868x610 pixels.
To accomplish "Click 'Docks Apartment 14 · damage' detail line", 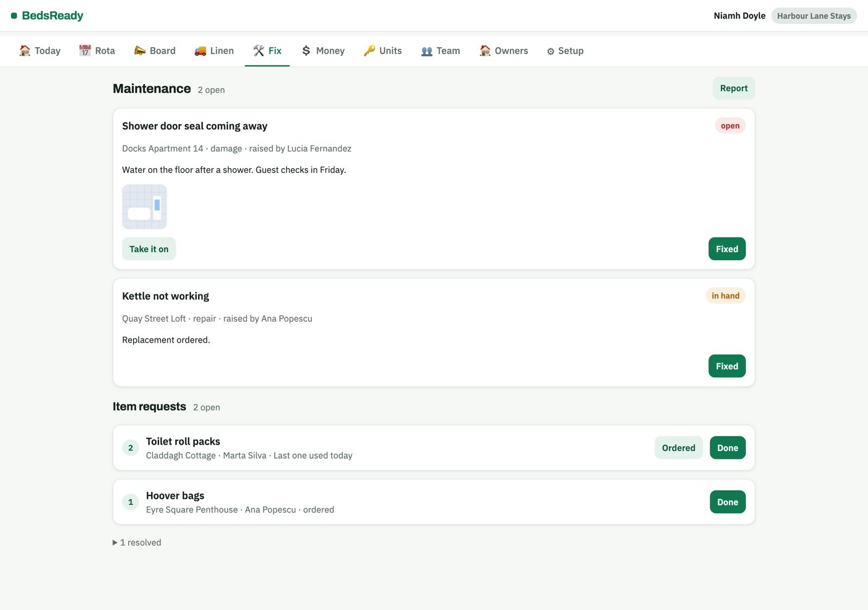I will [x=237, y=149].
